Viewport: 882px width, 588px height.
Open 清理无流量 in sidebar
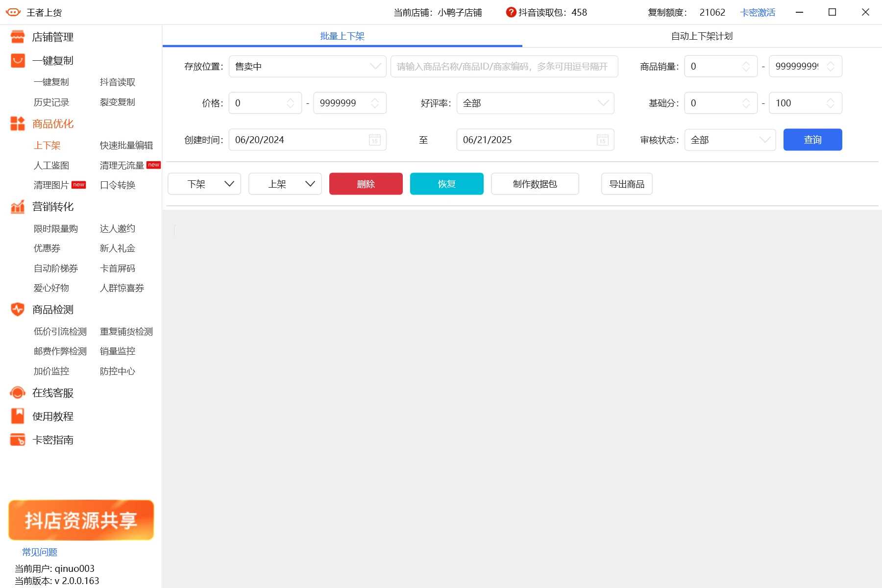pos(122,166)
